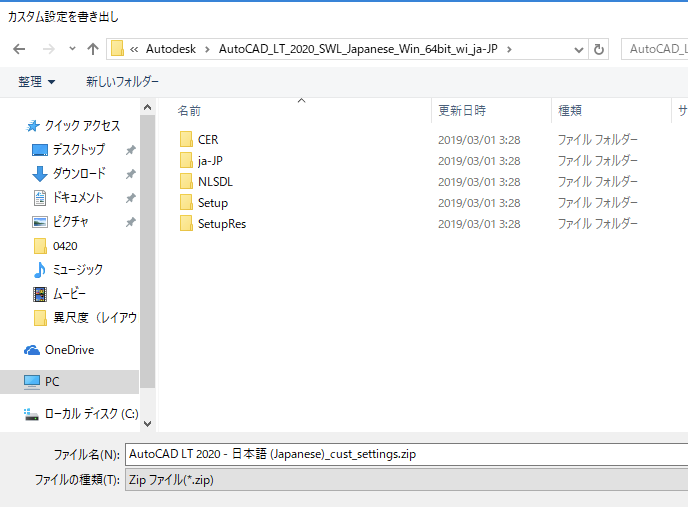Show hidden parent folders via « chevron
This screenshot has width=688, height=507.
pos(134,49)
